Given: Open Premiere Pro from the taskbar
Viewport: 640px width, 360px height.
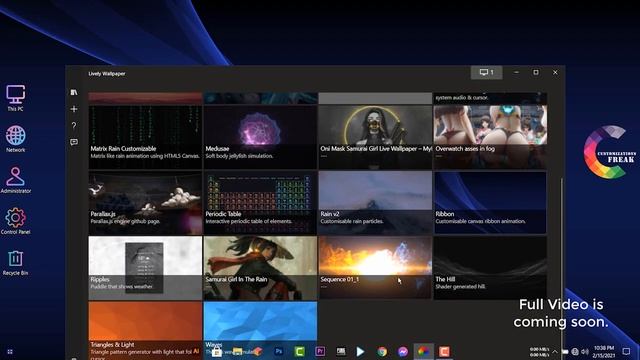Looking at the screenshot, I should click(320, 351).
